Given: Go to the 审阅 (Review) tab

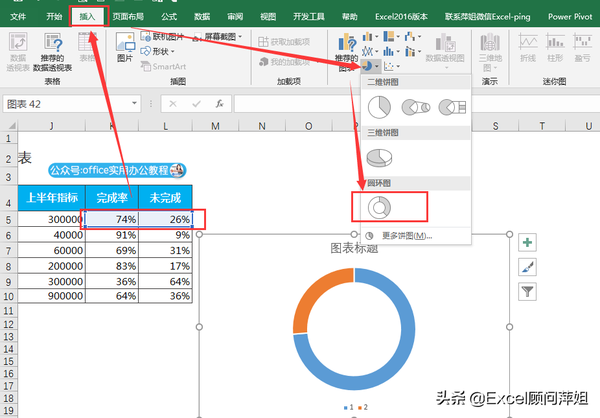Looking at the screenshot, I should [235, 16].
